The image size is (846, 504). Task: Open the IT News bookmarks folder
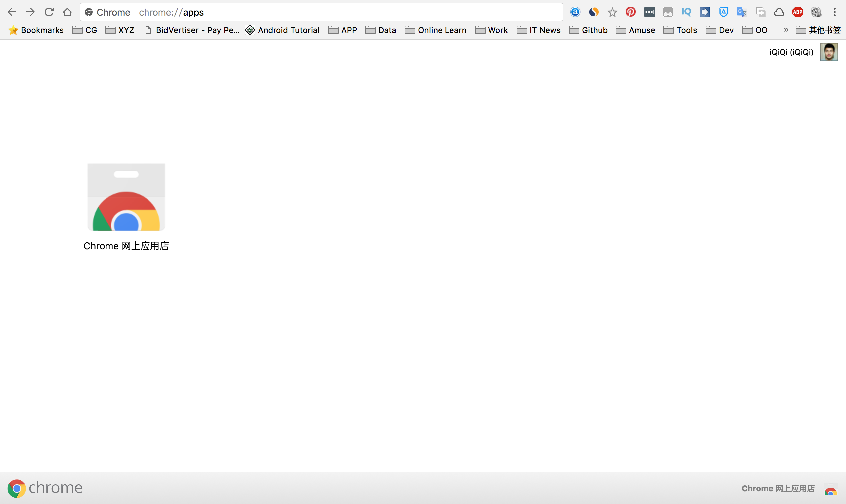[538, 30]
